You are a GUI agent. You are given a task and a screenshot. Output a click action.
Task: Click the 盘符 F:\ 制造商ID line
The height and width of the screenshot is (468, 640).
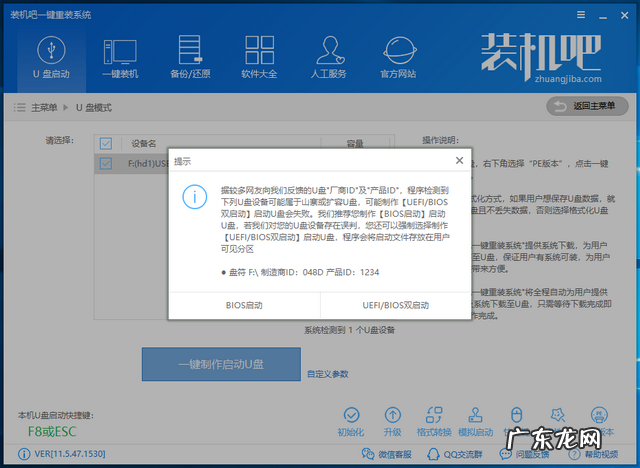[x=300, y=272]
